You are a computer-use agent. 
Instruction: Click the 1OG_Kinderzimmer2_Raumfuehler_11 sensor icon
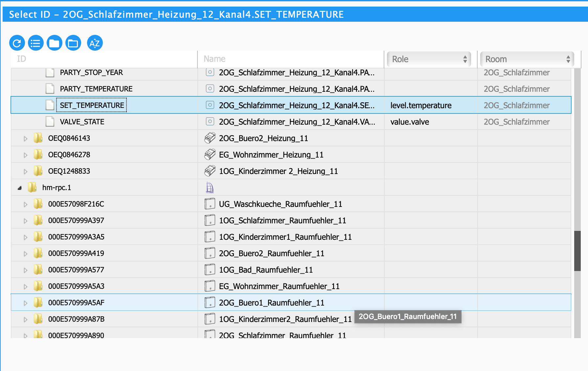(x=210, y=319)
